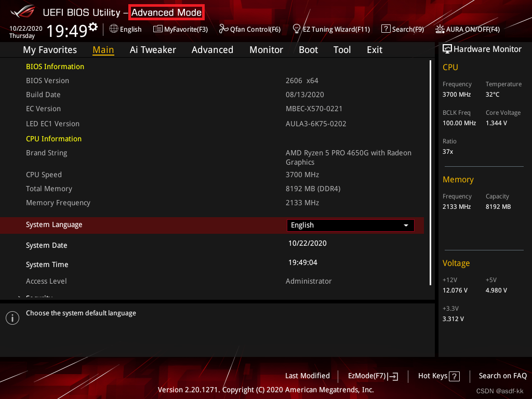This screenshot has height=399, width=532.
Task: Click CPU Speed value 3700 MHz
Action: pyautogui.click(x=302, y=175)
